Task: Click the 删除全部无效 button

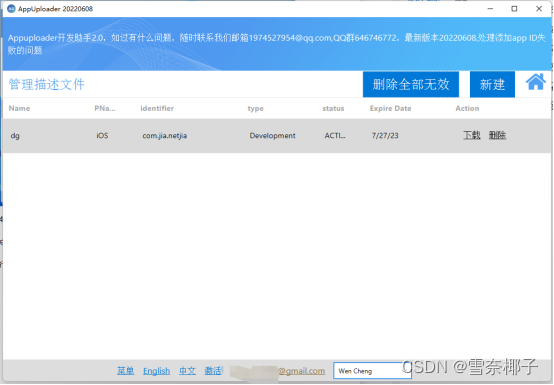Action: click(x=411, y=84)
